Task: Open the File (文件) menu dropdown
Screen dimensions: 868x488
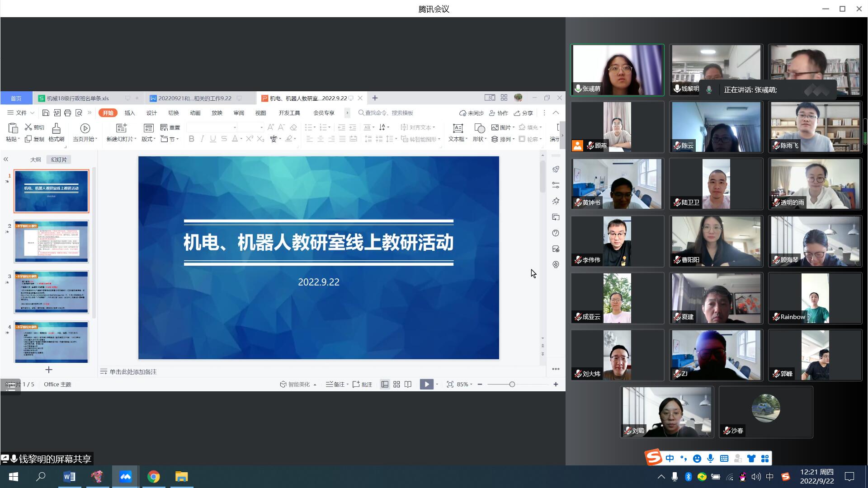Action: click(21, 113)
